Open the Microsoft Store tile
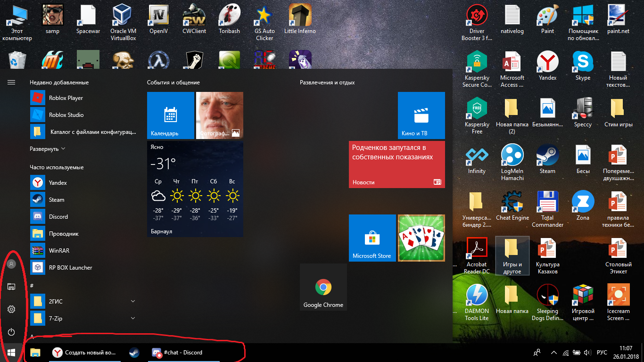The height and width of the screenshot is (362, 644). click(372, 238)
